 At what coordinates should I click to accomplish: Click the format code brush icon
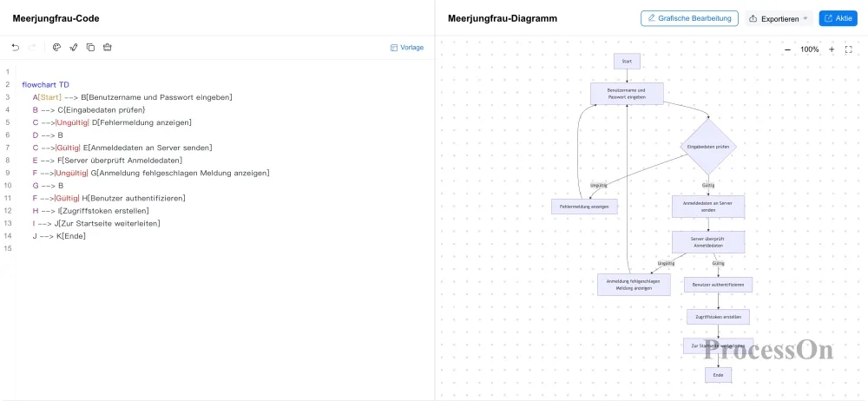pos(73,48)
